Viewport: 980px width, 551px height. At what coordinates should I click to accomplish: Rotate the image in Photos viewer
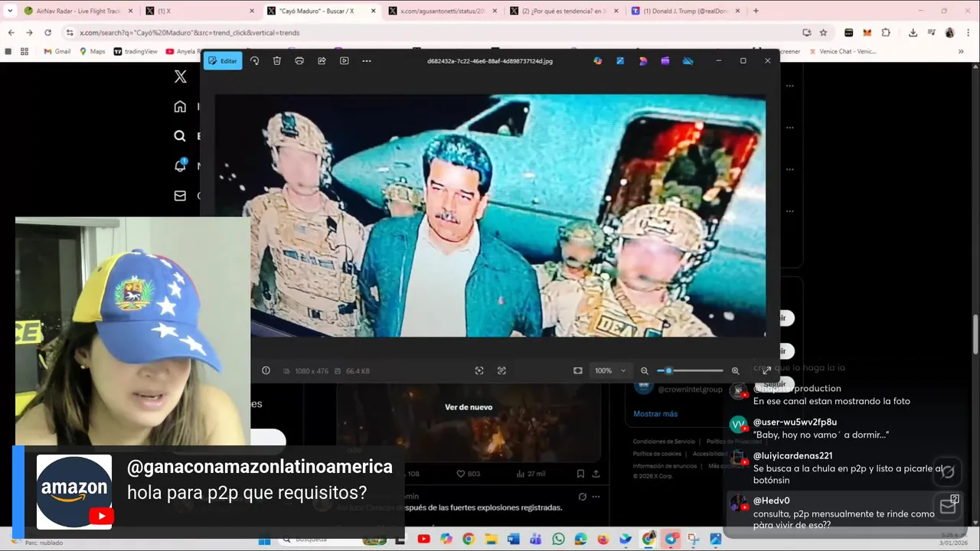tap(254, 60)
